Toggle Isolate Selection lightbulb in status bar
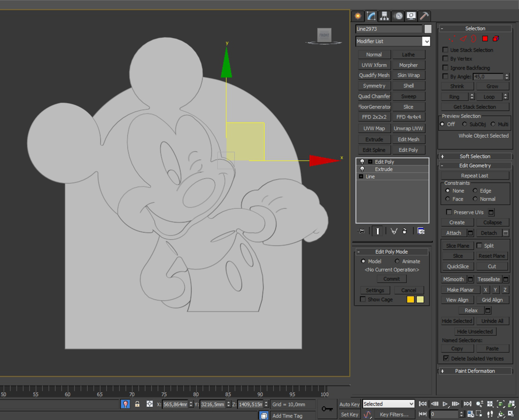The image size is (519, 420). coord(125,404)
